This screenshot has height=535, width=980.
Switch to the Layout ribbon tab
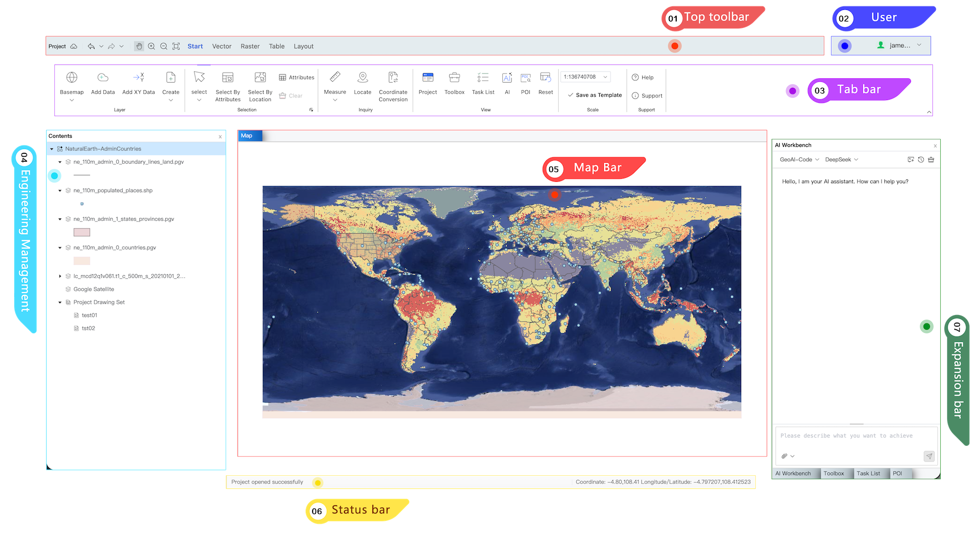[x=303, y=47]
